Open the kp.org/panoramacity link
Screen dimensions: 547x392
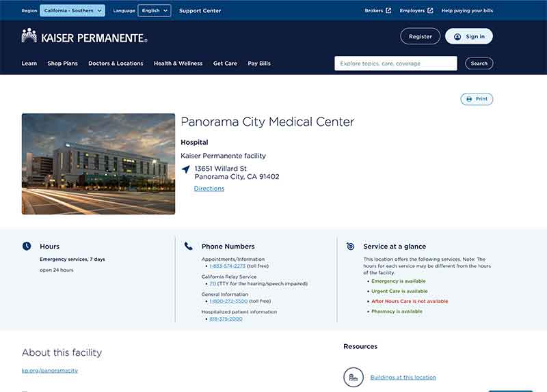point(50,370)
